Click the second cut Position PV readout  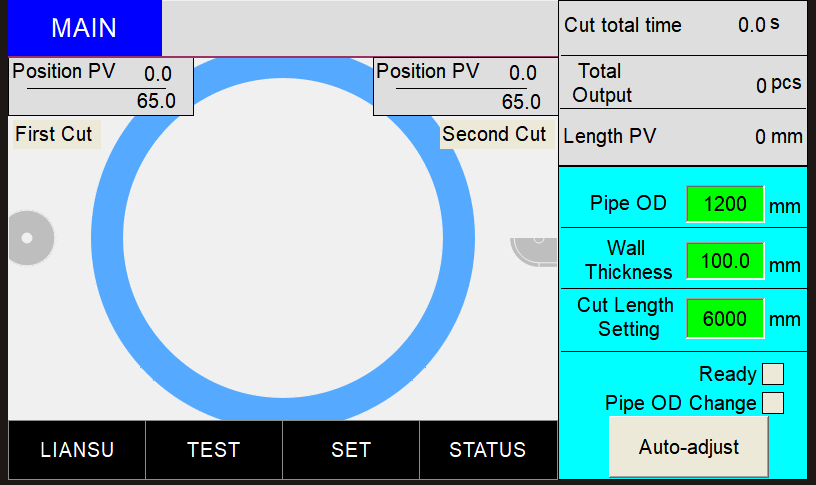[465, 86]
